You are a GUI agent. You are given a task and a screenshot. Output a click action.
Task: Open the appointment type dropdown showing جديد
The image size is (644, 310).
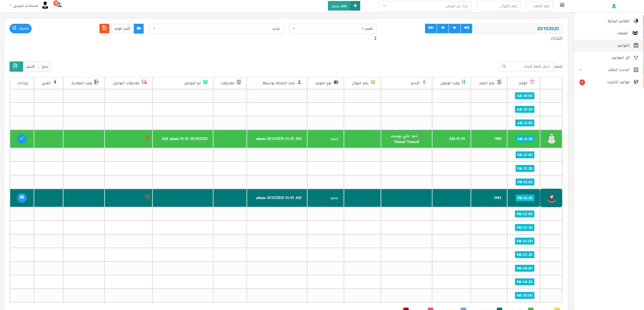tap(216, 29)
